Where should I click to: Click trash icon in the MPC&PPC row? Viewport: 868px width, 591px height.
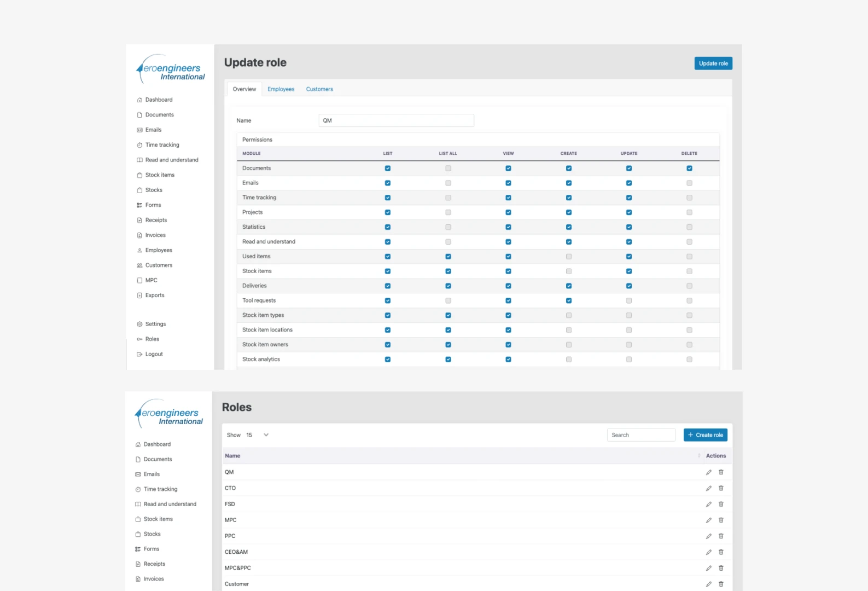[x=721, y=568]
